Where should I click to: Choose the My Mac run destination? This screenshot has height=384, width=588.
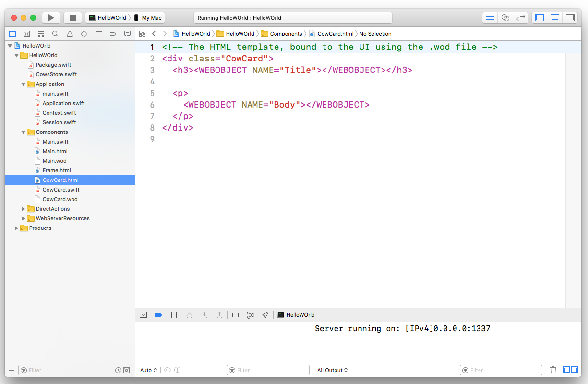(149, 18)
